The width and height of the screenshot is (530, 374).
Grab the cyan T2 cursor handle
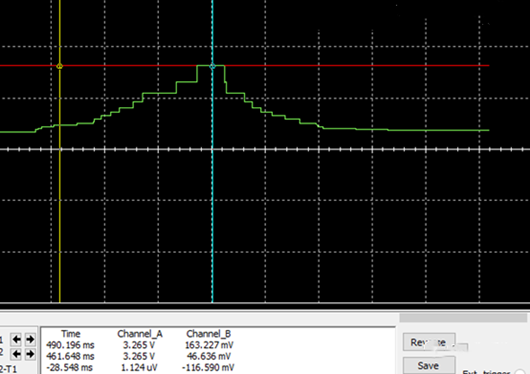point(213,66)
